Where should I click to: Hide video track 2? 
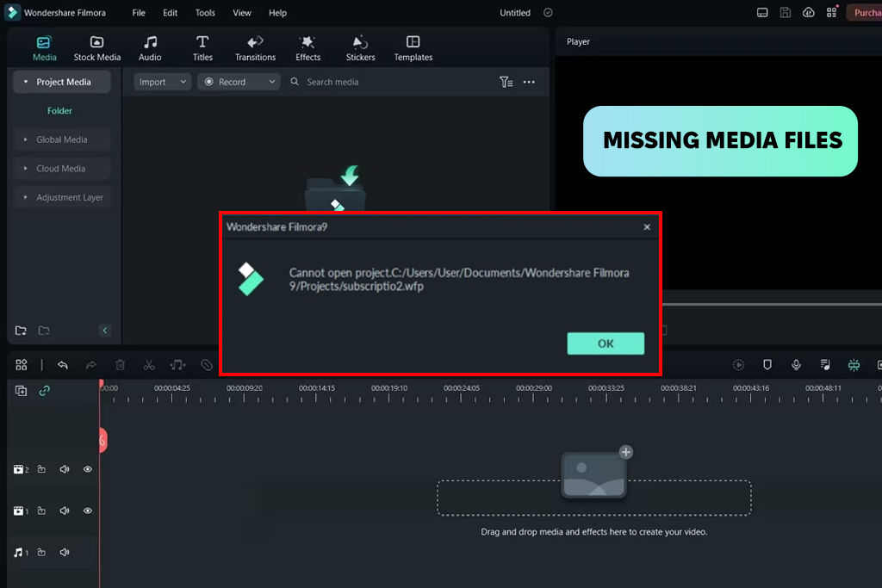pyautogui.click(x=88, y=469)
